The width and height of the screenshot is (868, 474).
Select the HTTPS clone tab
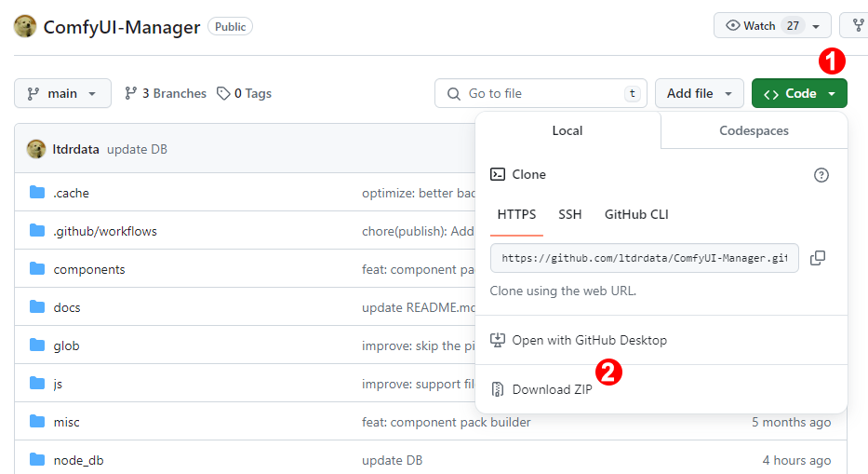516,214
